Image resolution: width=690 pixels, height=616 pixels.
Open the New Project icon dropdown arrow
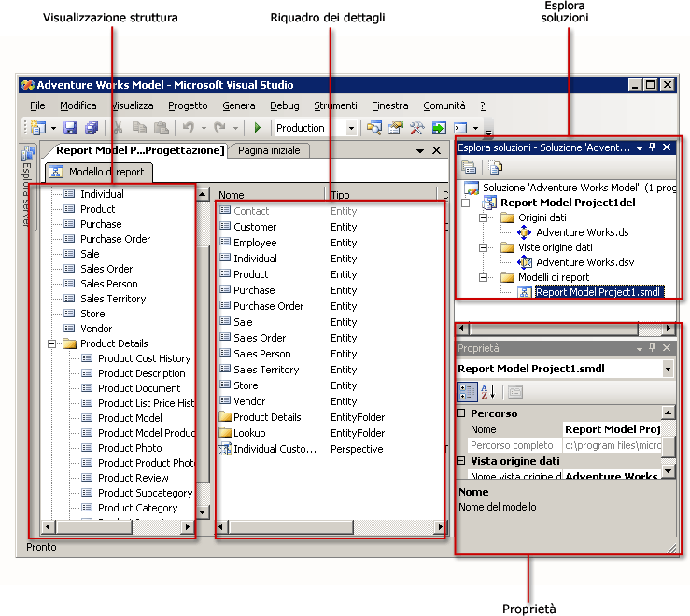pyautogui.click(x=53, y=129)
